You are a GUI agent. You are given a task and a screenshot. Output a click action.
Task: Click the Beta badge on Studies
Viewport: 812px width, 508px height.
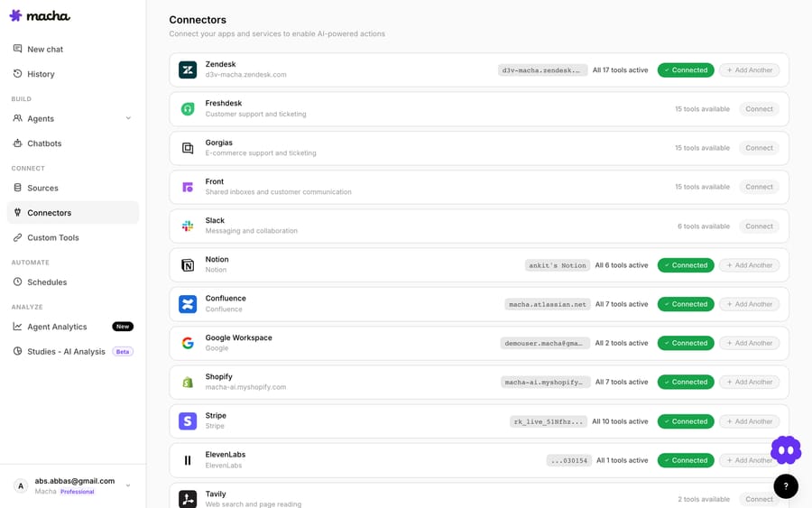(123, 352)
